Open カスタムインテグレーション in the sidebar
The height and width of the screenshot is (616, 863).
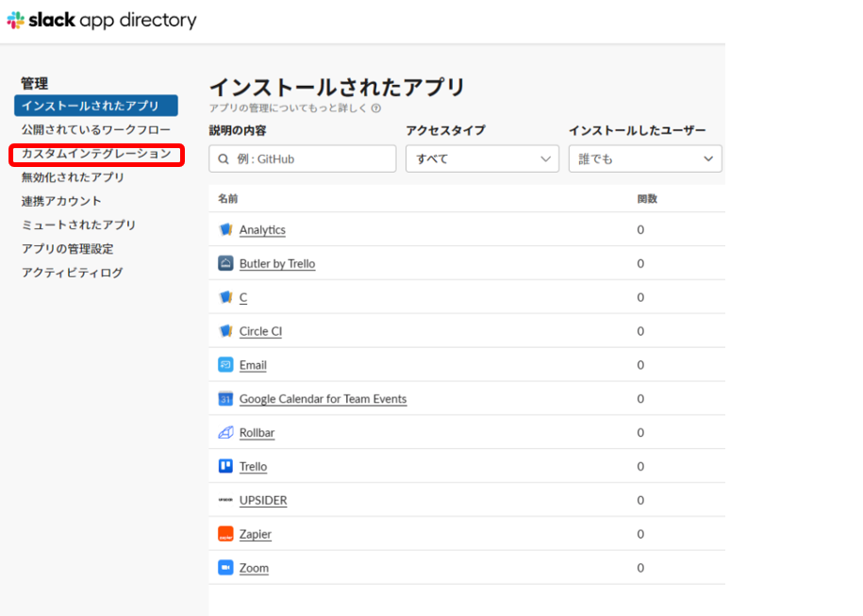(x=96, y=154)
